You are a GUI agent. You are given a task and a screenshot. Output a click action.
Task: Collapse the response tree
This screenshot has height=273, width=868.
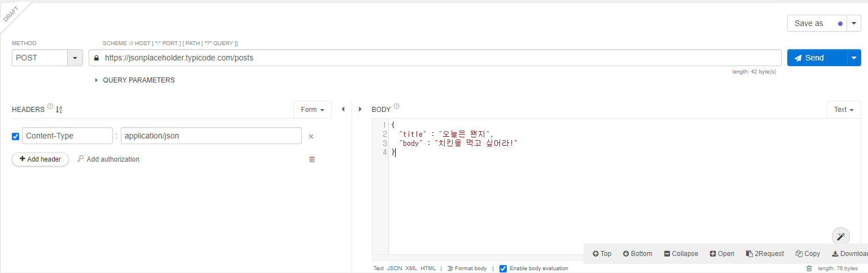681,254
